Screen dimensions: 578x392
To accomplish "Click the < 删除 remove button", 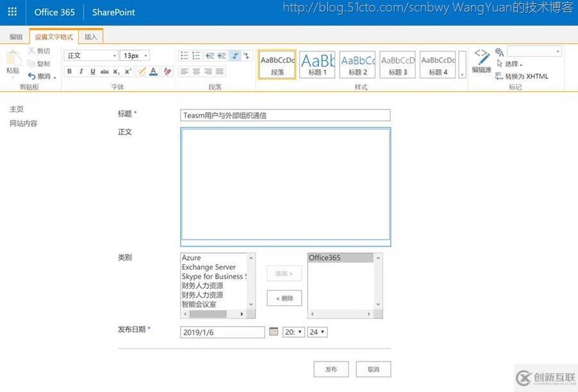I will coord(285,298).
